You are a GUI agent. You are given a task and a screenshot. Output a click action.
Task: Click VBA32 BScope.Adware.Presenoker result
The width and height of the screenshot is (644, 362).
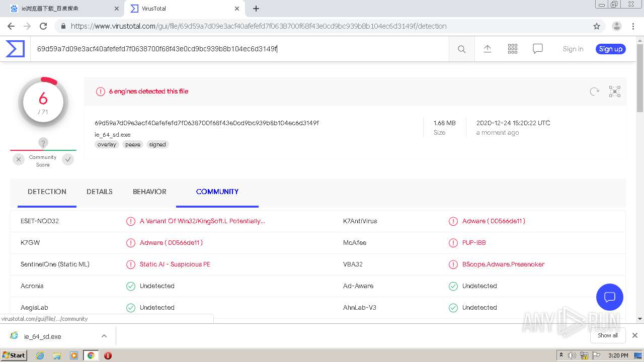503,264
